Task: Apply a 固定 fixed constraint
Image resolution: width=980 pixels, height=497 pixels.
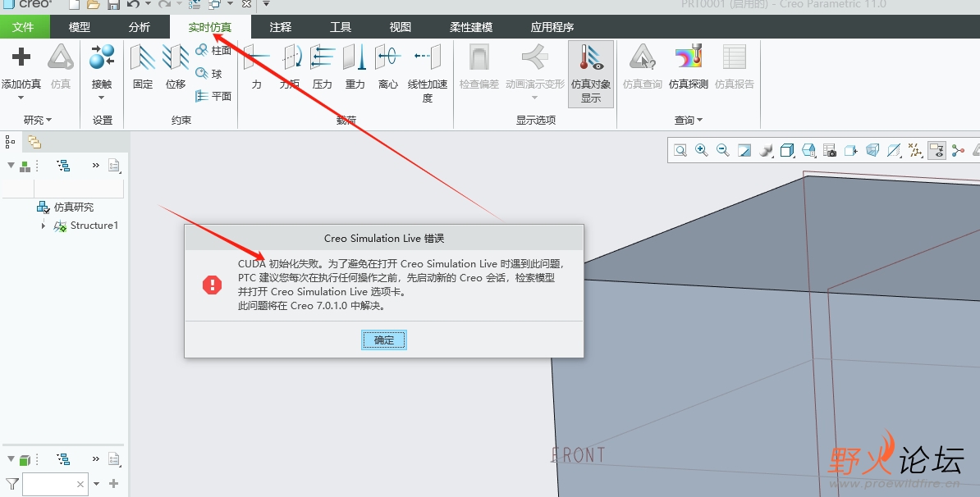Action: (x=143, y=66)
